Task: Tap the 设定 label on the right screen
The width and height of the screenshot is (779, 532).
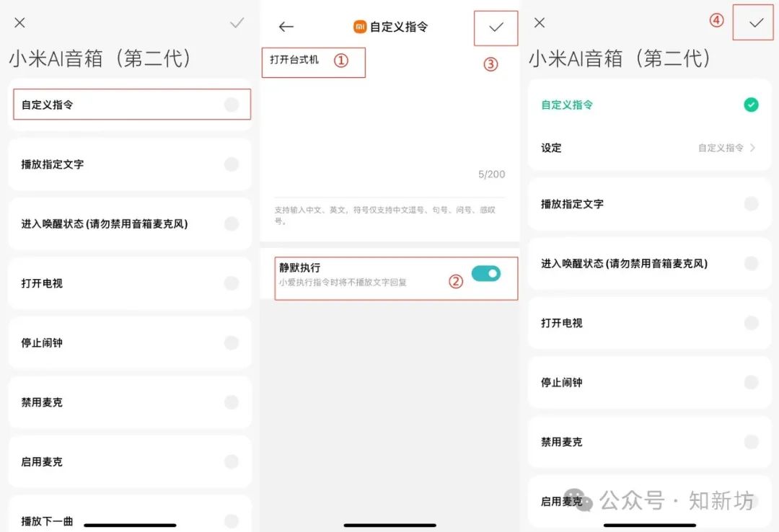Action: pyautogui.click(x=551, y=148)
